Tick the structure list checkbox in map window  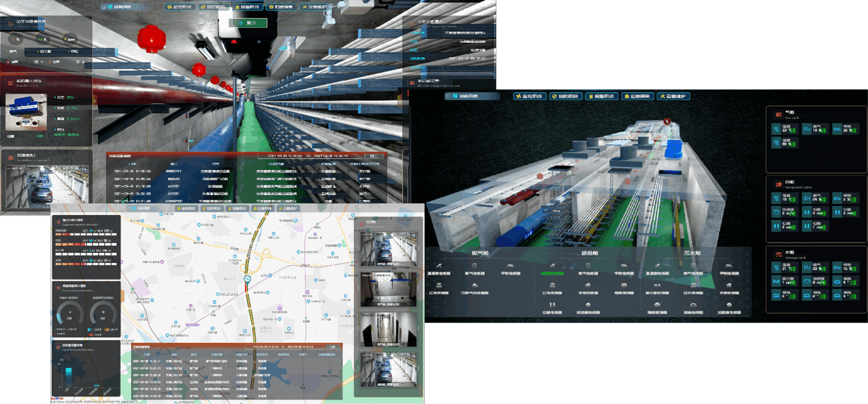pos(131,209)
